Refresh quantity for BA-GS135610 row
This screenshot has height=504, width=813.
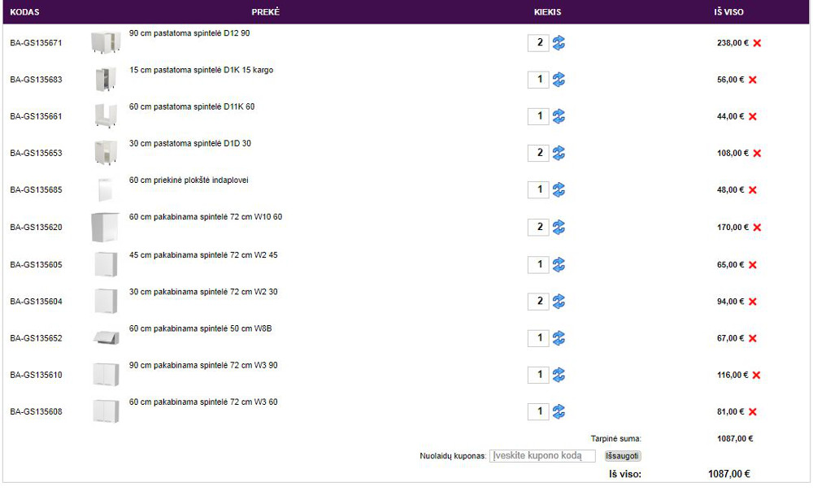(559, 375)
